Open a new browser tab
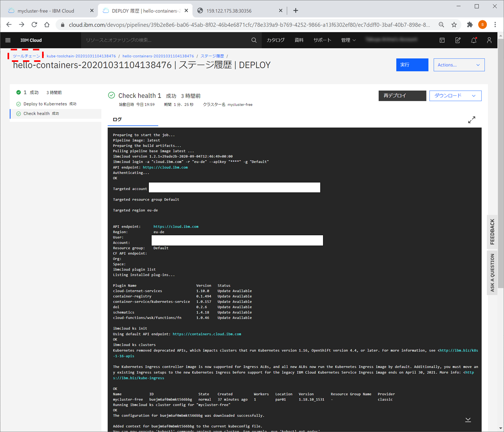Viewport: 504px width, 432px height. (x=296, y=11)
